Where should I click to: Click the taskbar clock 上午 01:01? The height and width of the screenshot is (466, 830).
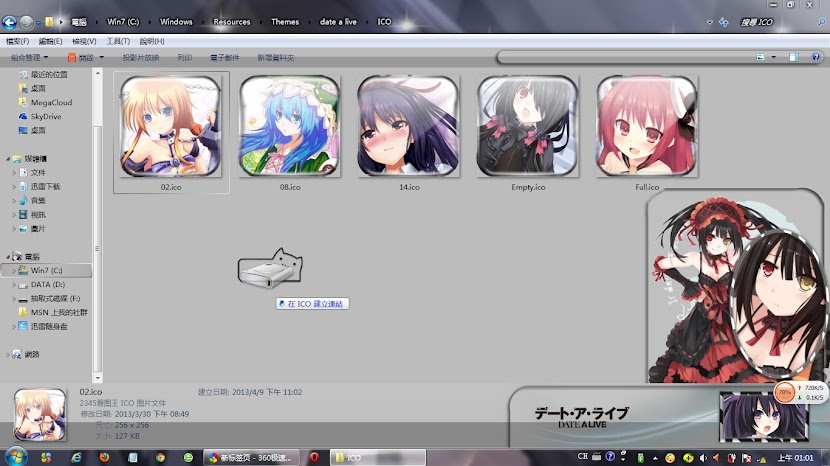(796, 458)
